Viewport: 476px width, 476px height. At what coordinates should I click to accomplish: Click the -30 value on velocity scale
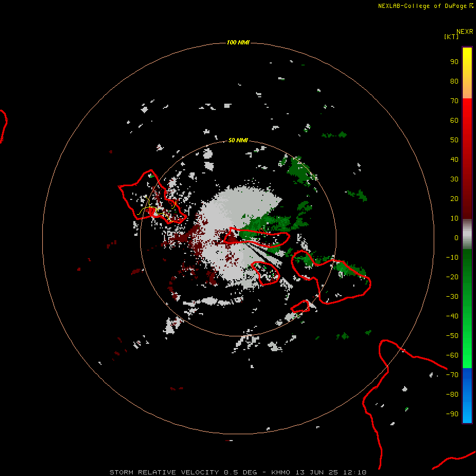[x=452, y=297]
